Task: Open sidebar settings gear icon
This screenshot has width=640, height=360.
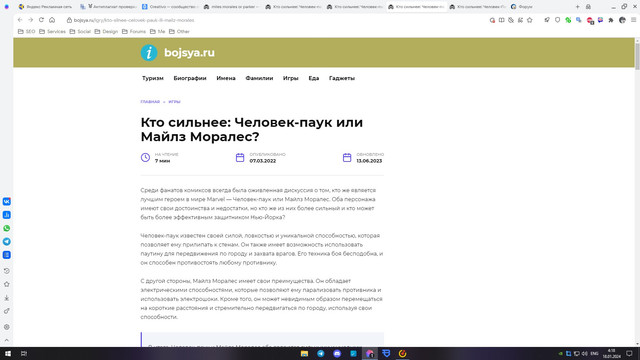Action: (x=7, y=327)
